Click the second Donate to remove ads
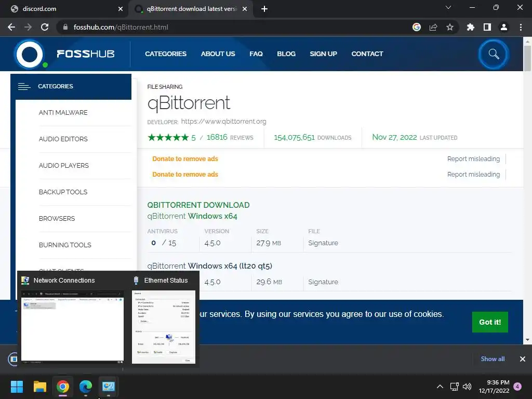Image resolution: width=532 pixels, height=399 pixels. point(185,175)
